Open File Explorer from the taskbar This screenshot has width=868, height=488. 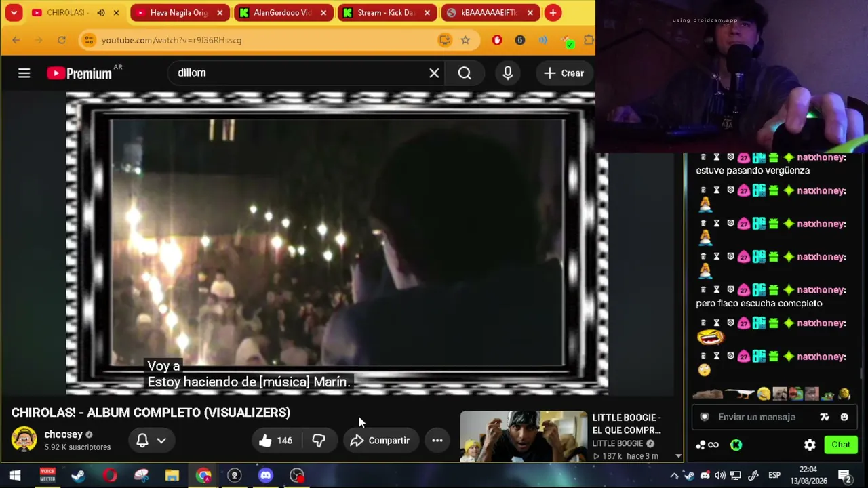point(172,475)
